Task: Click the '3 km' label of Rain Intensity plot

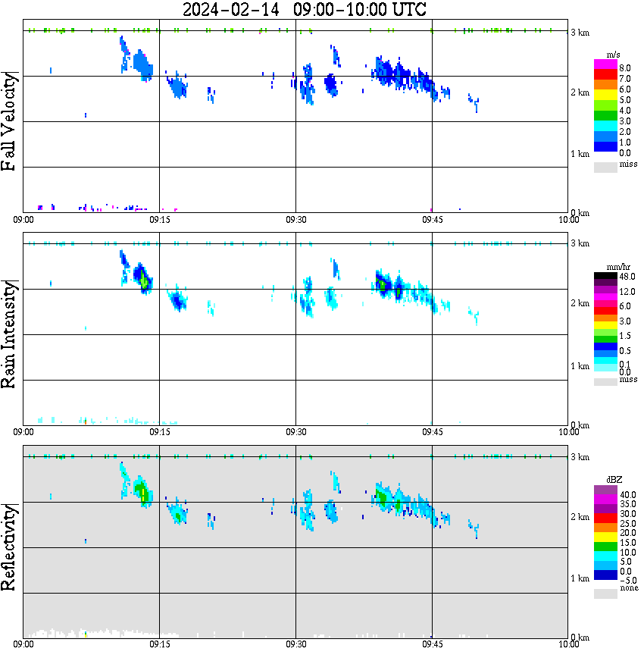Action: click(580, 243)
